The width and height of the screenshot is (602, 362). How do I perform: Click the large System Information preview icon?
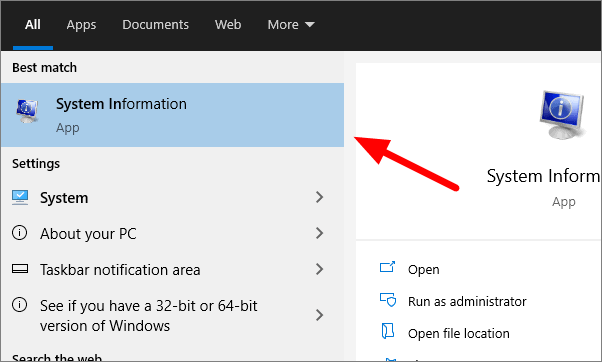pyautogui.click(x=562, y=115)
